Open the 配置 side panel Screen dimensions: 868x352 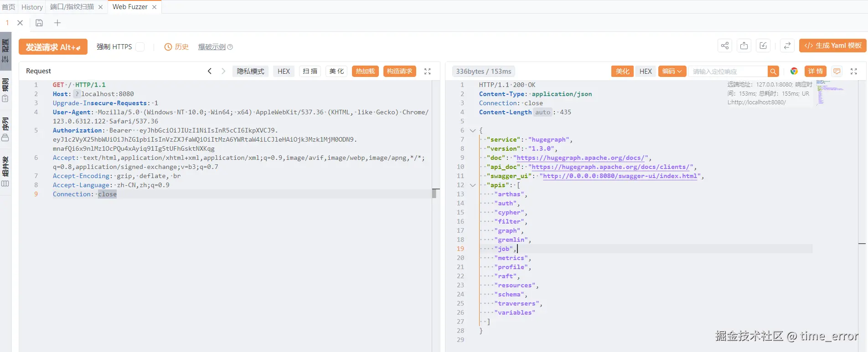5,51
